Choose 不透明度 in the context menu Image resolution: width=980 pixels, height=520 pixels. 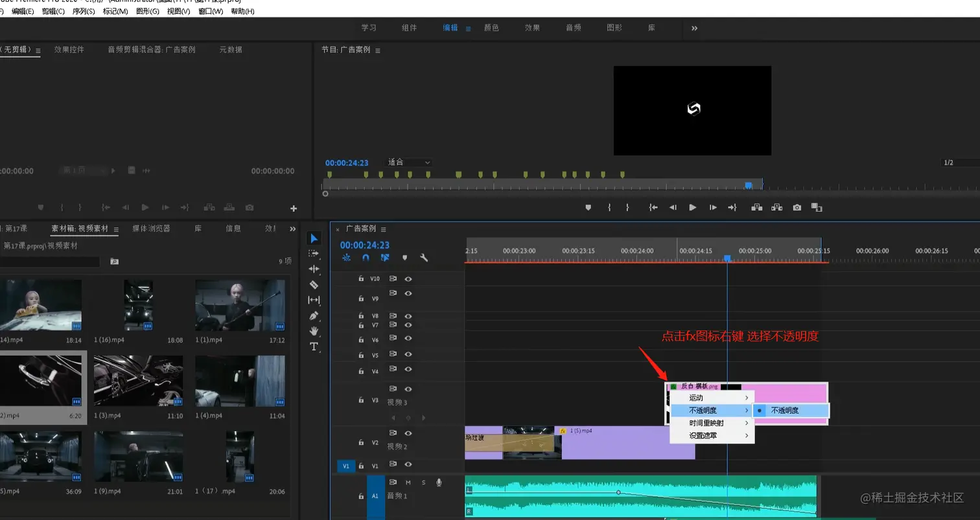click(x=712, y=411)
